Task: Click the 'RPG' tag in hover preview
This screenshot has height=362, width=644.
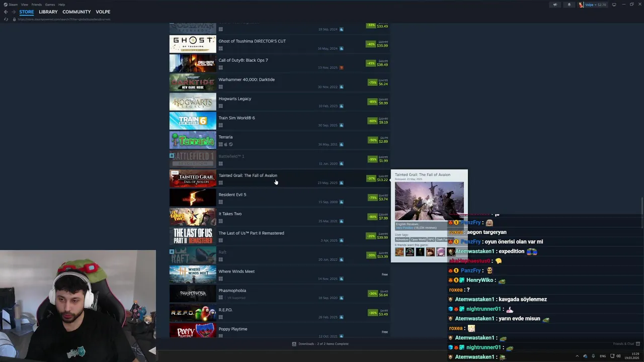Action: 431,240
